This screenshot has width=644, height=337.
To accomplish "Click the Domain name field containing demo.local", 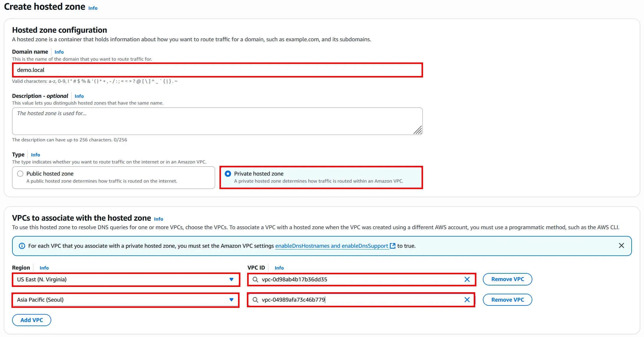I will pyautogui.click(x=217, y=70).
